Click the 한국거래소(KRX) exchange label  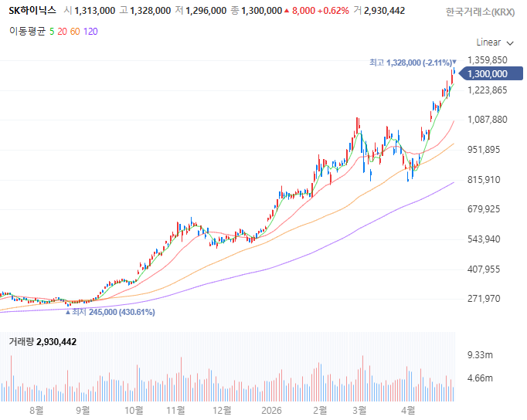point(480,12)
